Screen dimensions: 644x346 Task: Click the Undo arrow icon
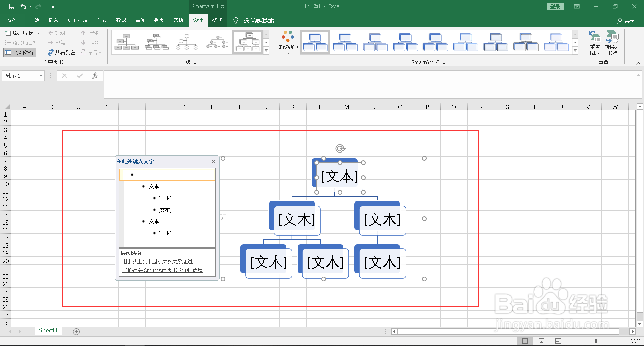tap(23, 7)
